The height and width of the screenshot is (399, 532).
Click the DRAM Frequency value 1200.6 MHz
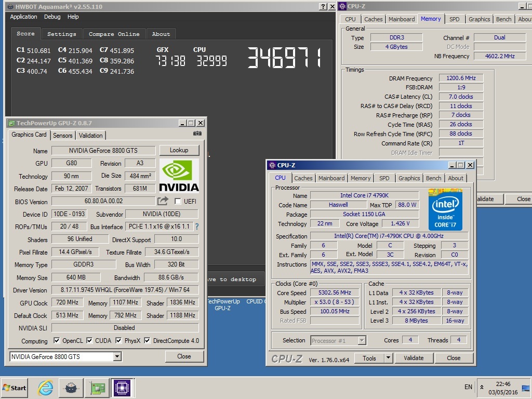point(461,78)
